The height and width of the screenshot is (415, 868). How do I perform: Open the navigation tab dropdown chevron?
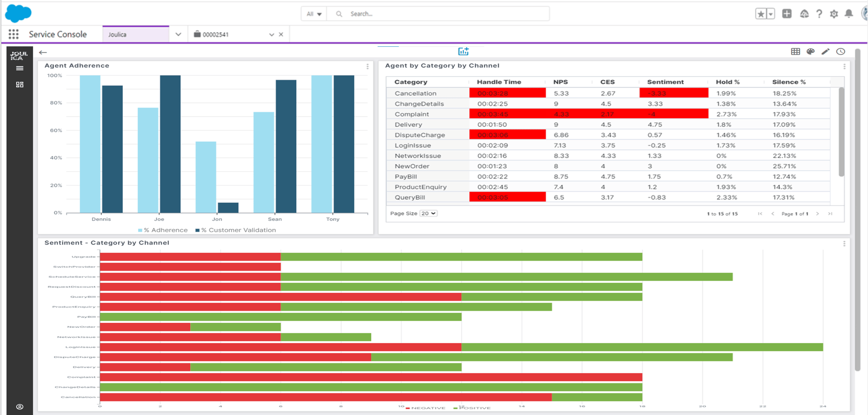[178, 34]
